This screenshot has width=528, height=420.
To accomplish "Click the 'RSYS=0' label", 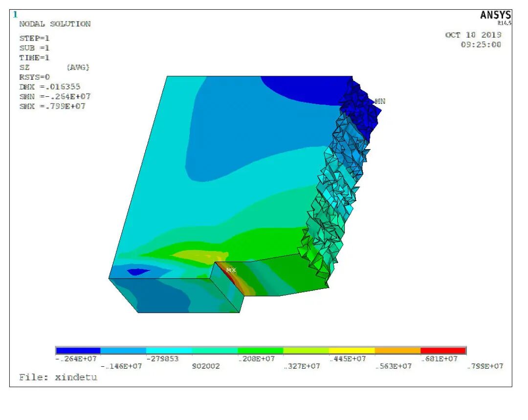I will [34, 77].
